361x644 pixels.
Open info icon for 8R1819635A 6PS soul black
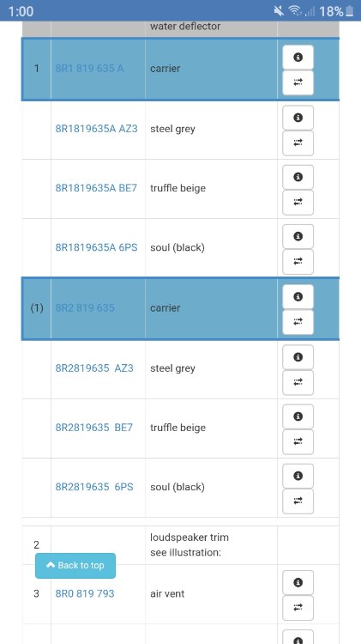298,236
